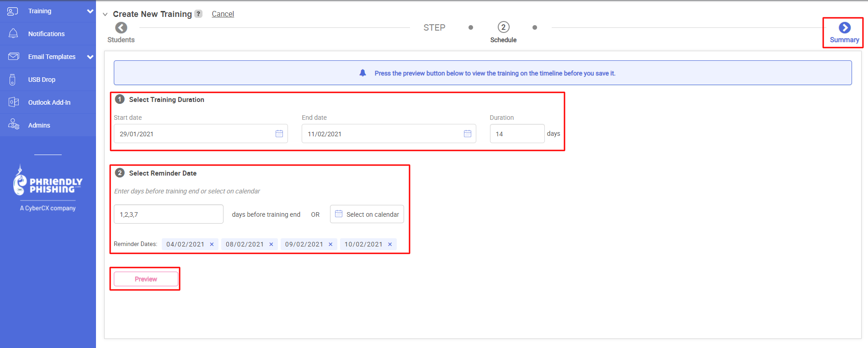Click the reminder date 04/02/2021 text
868x348 pixels.
[185, 244]
